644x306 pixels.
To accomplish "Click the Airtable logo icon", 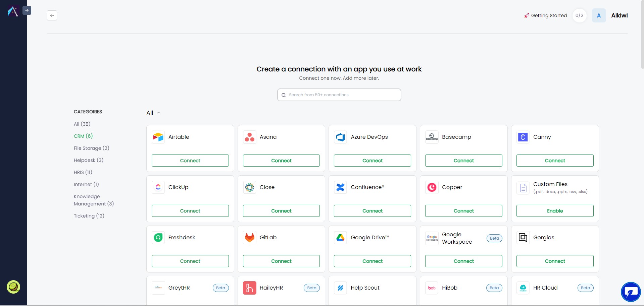I will [158, 137].
